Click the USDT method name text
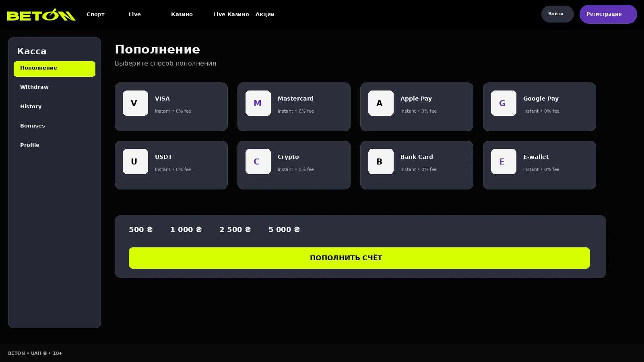This screenshot has width=644, height=362. pyautogui.click(x=163, y=157)
